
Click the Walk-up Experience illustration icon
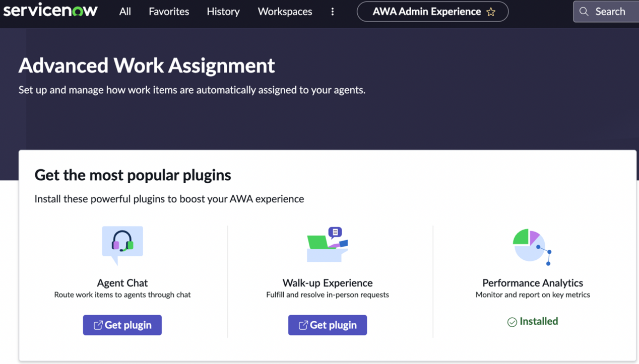(x=328, y=245)
